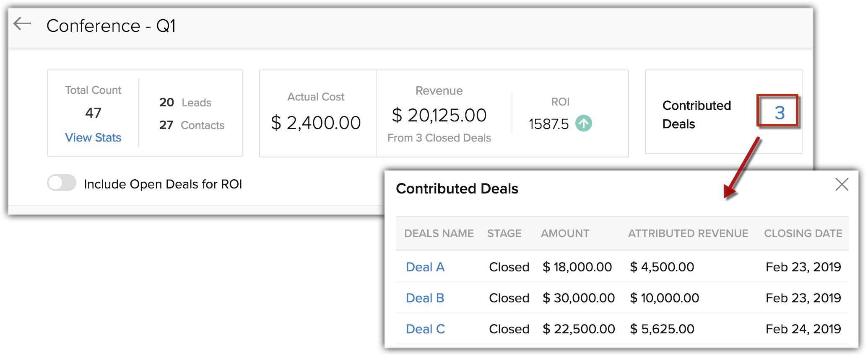Open Deal A link

click(x=425, y=267)
